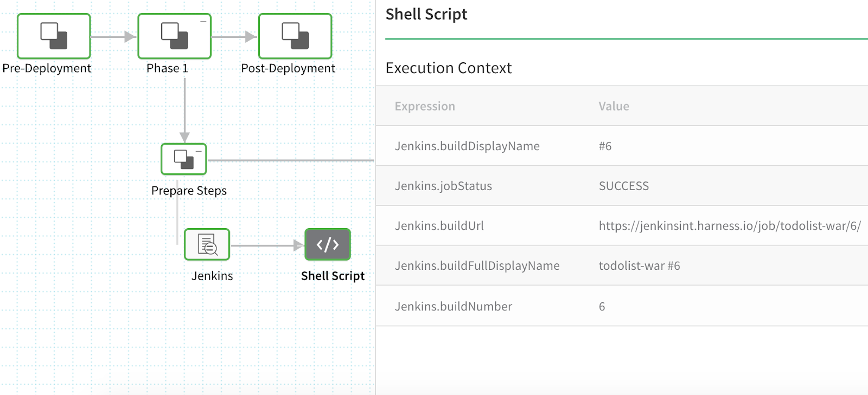Open the Phase 1 node icon
The image size is (868, 395).
[x=174, y=36]
